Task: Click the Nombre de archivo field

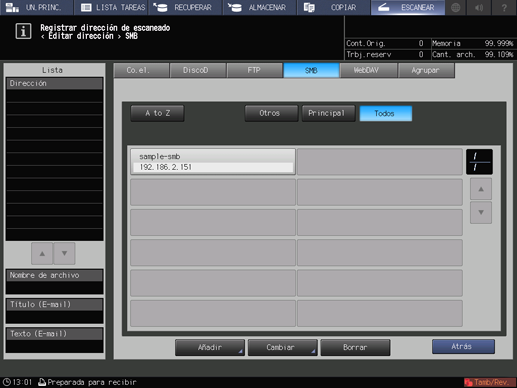Action: tap(54, 282)
